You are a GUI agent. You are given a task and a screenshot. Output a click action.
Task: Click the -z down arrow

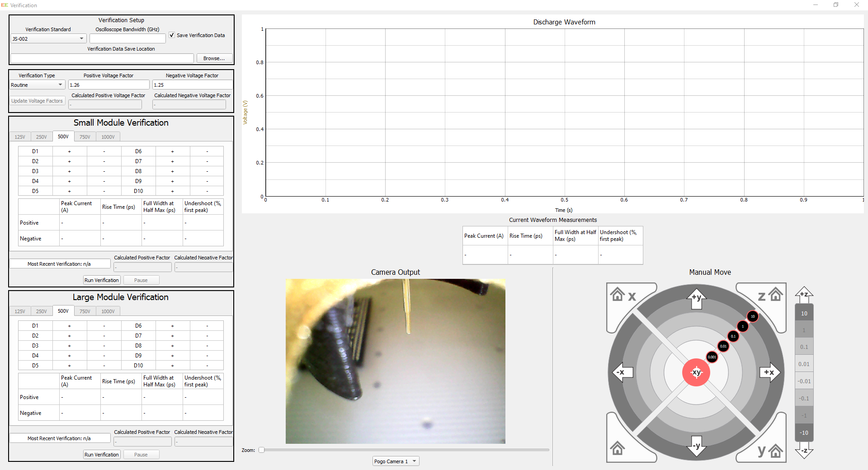[804, 451]
